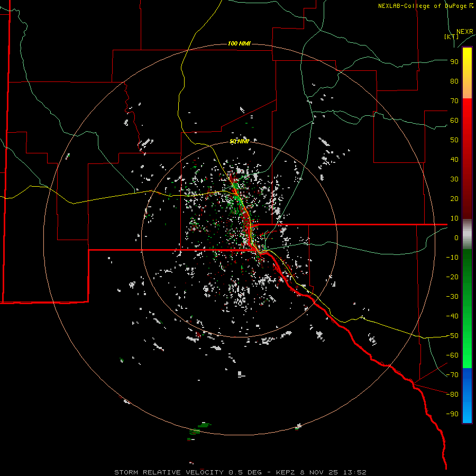The width and height of the screenshot is (476, 476).
Task: Select the 10 value on the velocity scale
Action: (x=454, y=218)
